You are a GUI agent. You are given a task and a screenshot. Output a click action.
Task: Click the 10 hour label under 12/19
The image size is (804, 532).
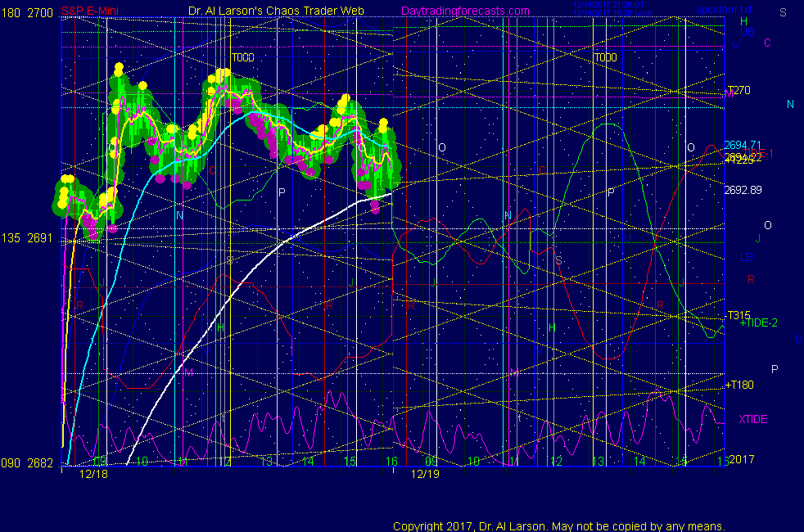click(473, 461)
